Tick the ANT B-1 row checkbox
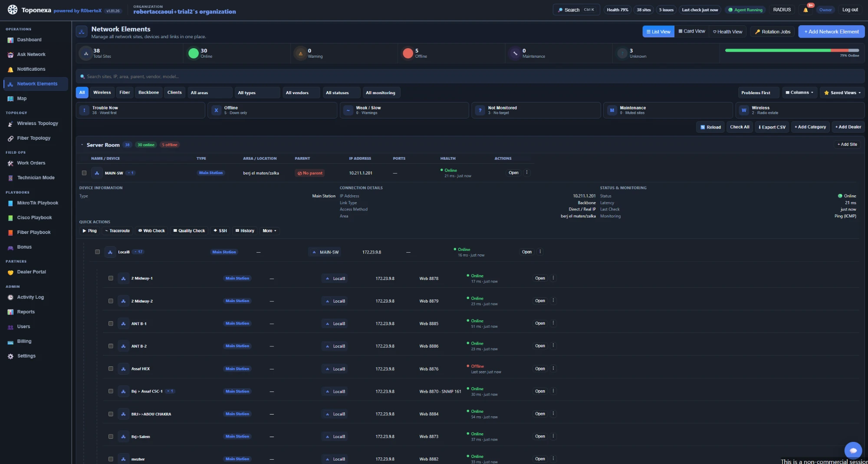Viewport: 868px width, 464px height. pos(111,323)
